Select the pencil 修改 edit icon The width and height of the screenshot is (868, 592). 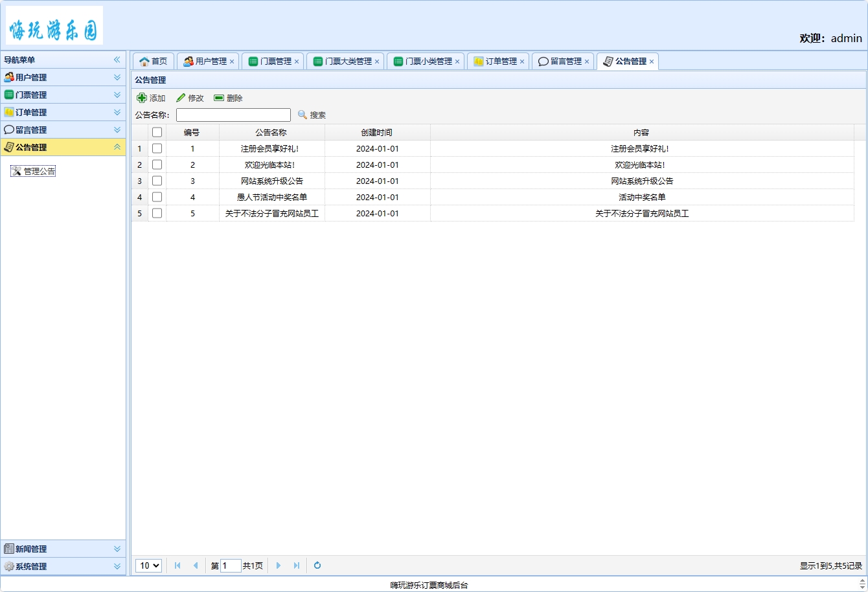(181, 98)
